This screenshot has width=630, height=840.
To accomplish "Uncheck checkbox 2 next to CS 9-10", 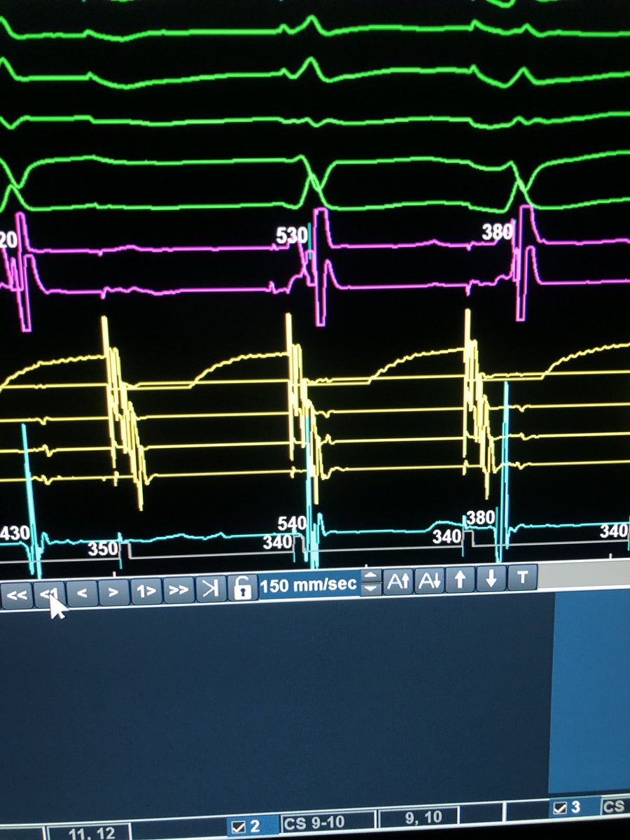I will click(x=240, y=825).
